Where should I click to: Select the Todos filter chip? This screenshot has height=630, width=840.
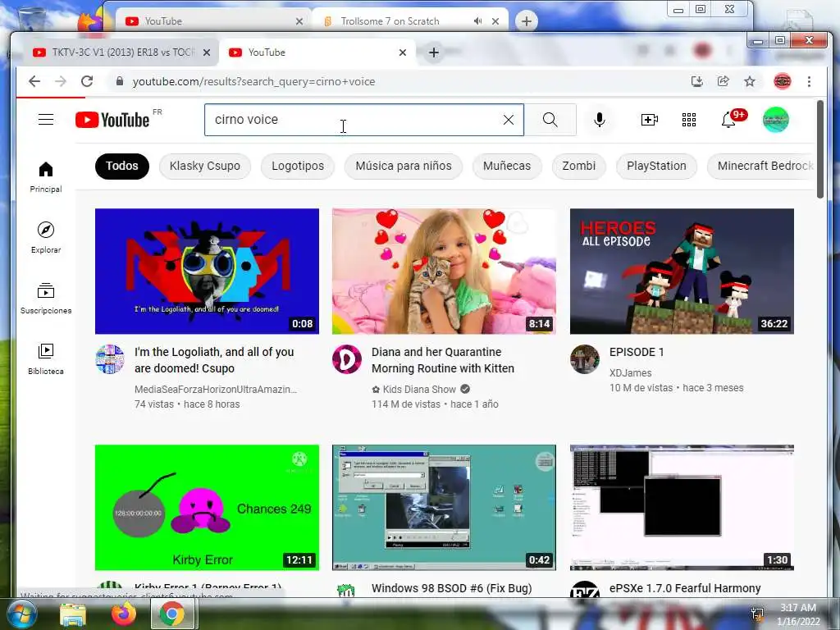[122, 166]
